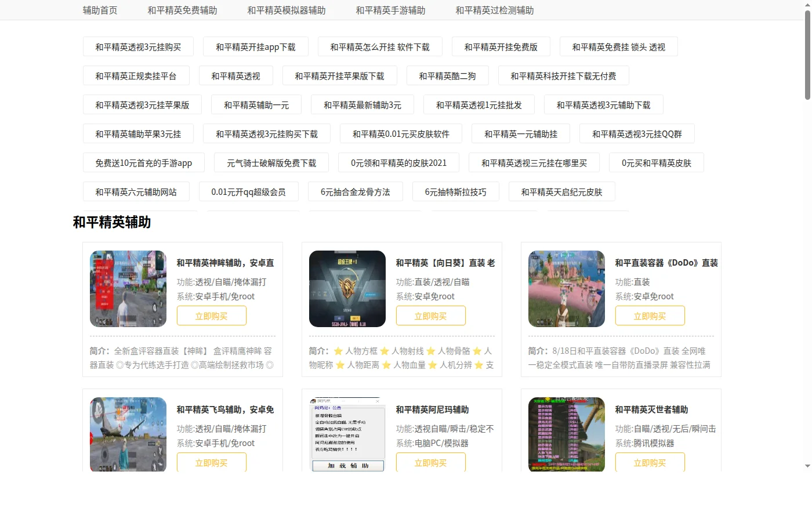Viewport: 812px width, 522px height.
Task: Click 0元领和平精英的皮肤2021 tag
Action: point(399,163)
